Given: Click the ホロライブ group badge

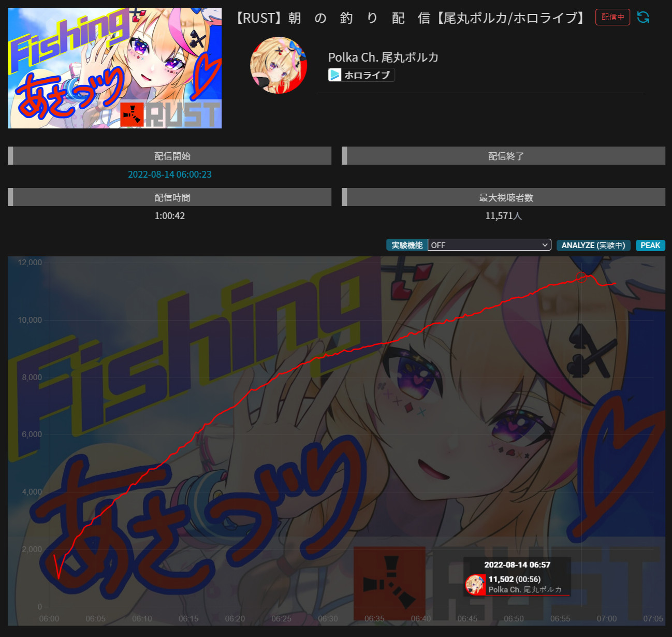Looking at the screenshot, I should 361,75.
